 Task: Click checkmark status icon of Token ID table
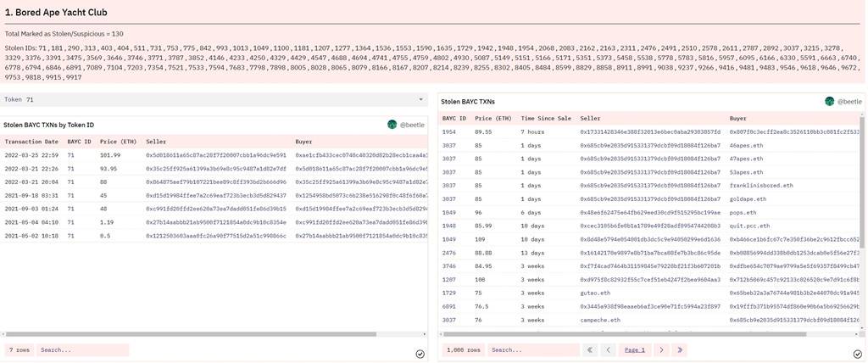coord(420,354)
